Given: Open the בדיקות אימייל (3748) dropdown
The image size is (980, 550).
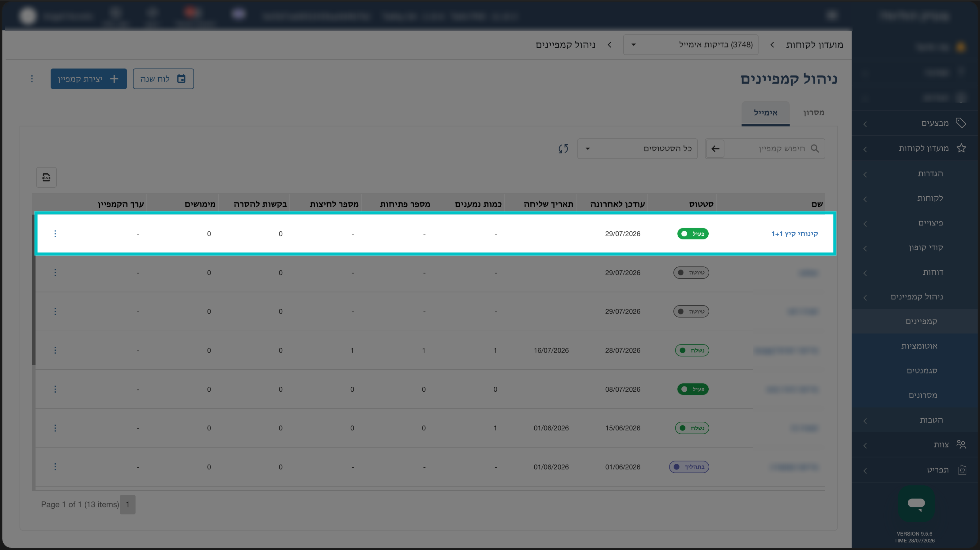Looking at the screenshot, I should [x=691, y=44].
